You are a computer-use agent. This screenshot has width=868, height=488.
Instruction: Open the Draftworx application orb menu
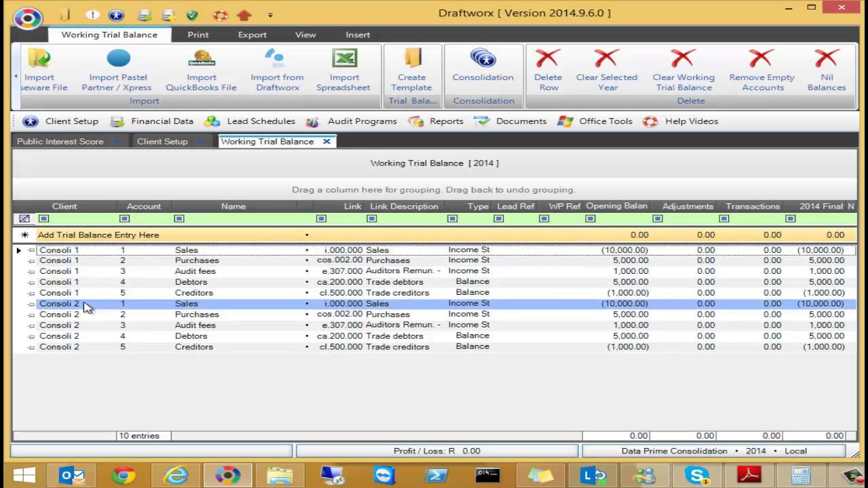click(28, 17)
